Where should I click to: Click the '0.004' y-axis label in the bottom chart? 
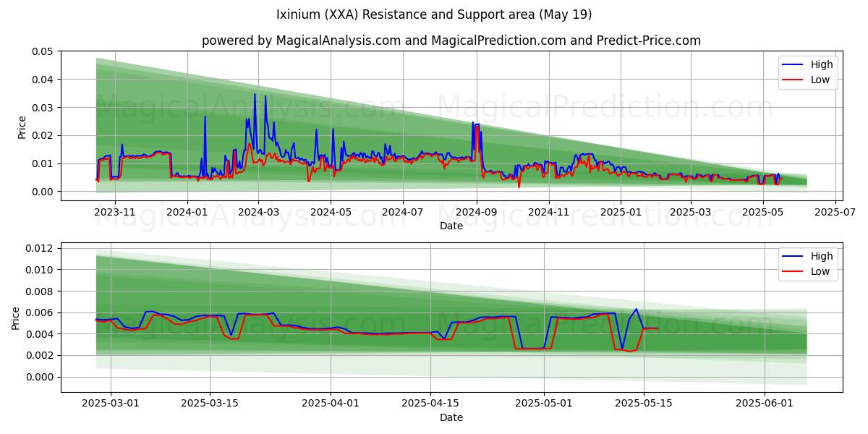[x=40, y=334]
